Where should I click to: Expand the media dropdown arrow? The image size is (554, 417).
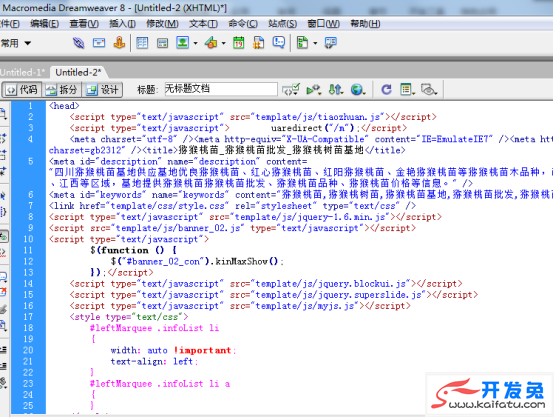[223, 43]
